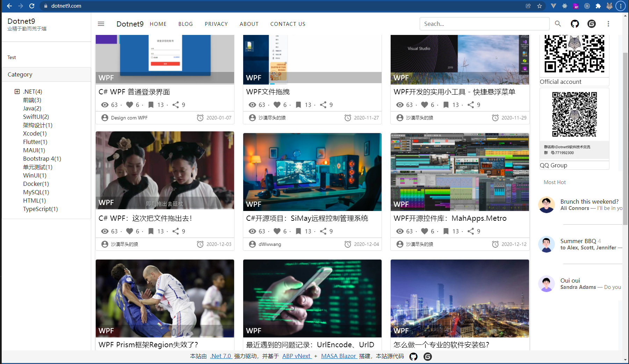This screenshot has height=364, width=629.
Task: Click the page vertical scrollbar
Action: point(625,138)
